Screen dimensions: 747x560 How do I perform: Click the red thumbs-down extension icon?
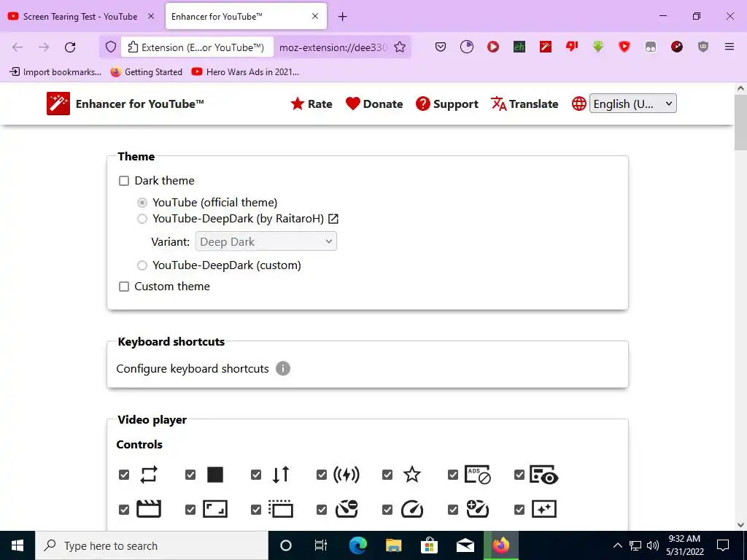pyautogui.click(x=572, y=47)
